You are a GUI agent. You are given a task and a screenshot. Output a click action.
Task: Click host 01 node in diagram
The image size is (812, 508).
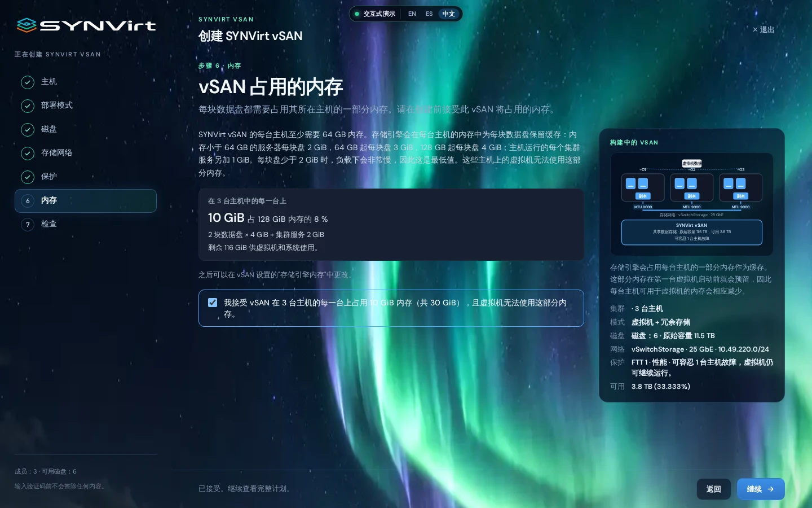(x=643, y=187)
